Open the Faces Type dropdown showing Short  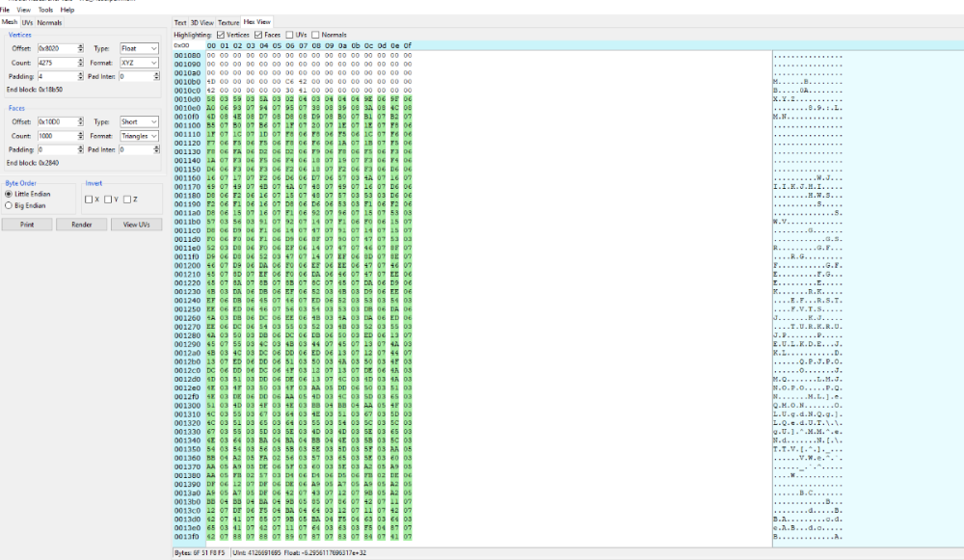tap(140, 122)
